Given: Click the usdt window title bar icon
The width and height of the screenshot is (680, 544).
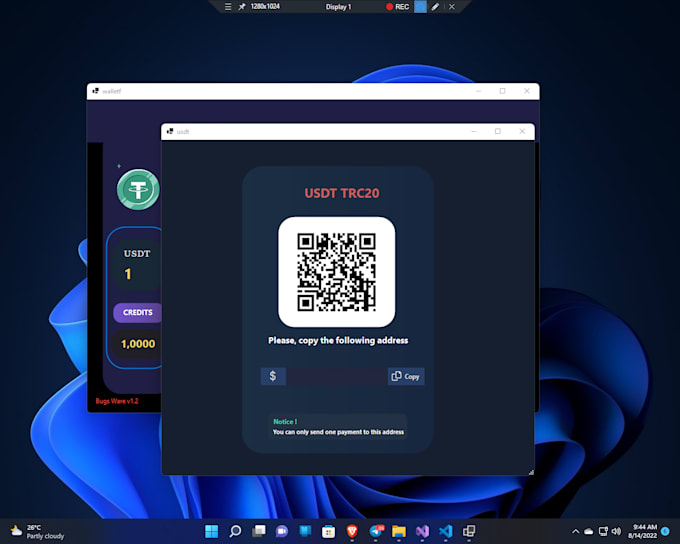Looking at the screenshot, I should point(170,131).
